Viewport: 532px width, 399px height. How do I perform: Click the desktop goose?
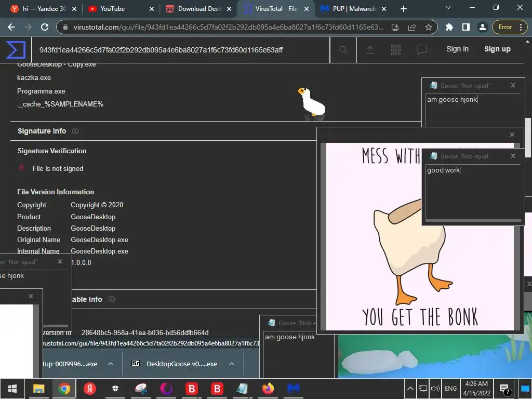coord(312,103)
